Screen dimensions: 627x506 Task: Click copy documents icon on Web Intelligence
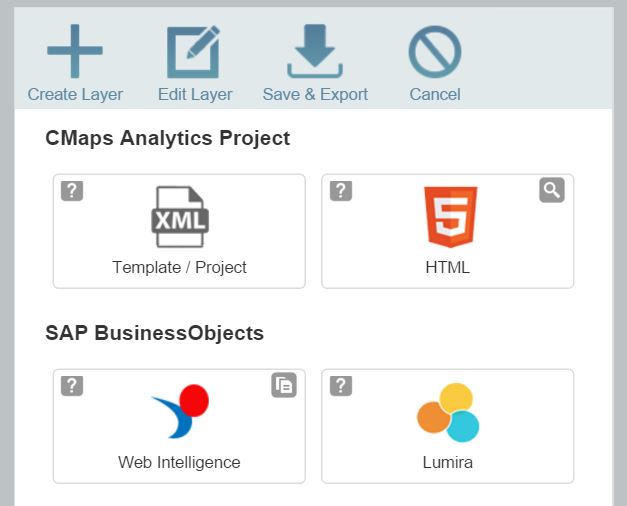tap(284, 385)
